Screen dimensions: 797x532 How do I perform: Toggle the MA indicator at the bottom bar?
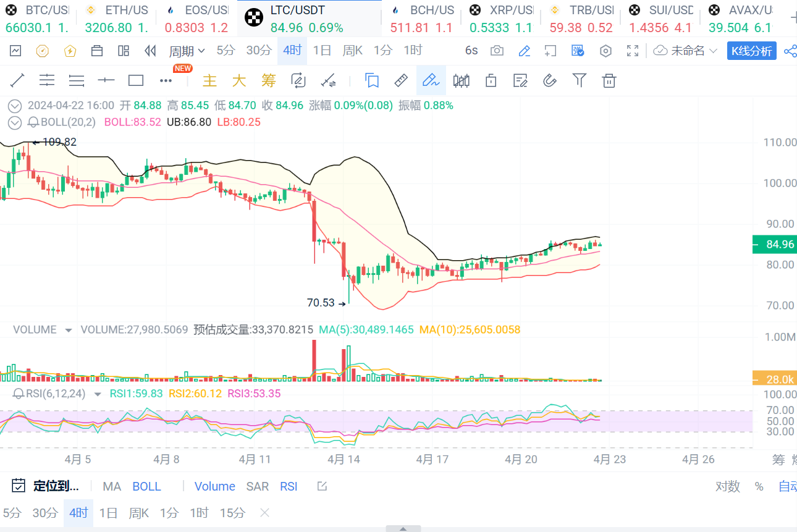[x=112, y=486]
